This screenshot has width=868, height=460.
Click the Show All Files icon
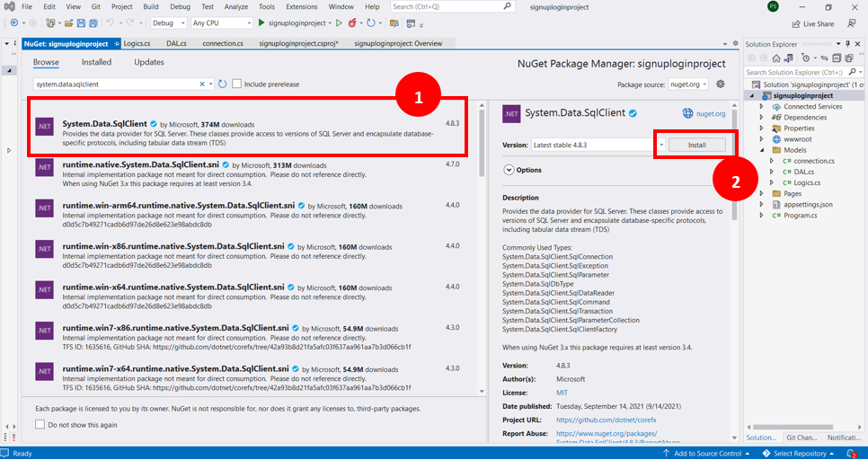848,58
